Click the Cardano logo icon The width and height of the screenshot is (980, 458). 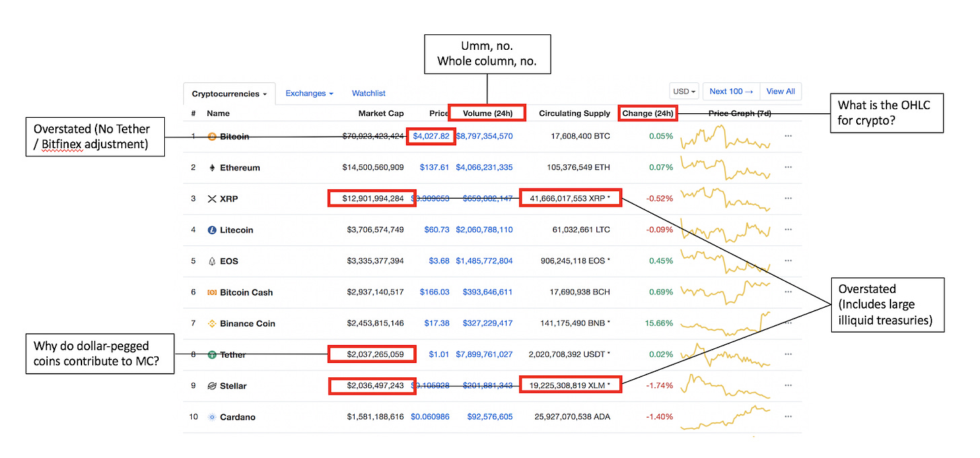coord(212,417)
